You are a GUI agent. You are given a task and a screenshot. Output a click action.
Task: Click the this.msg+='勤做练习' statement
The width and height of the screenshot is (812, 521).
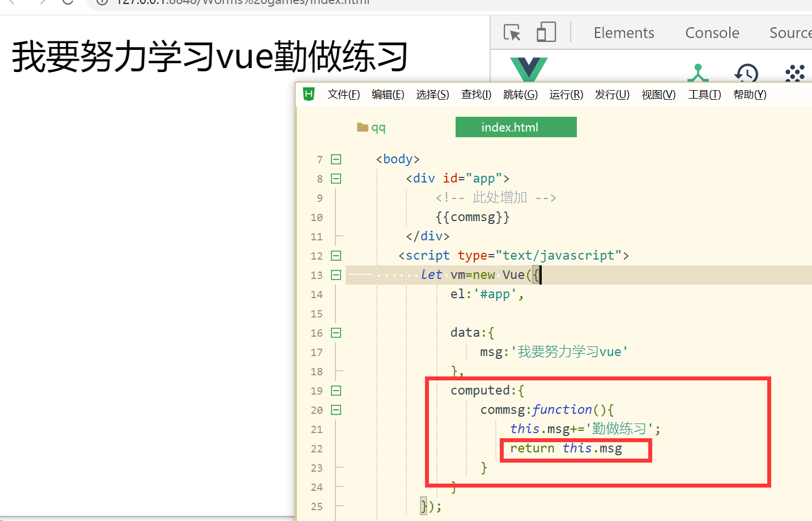tap(585, 429)
